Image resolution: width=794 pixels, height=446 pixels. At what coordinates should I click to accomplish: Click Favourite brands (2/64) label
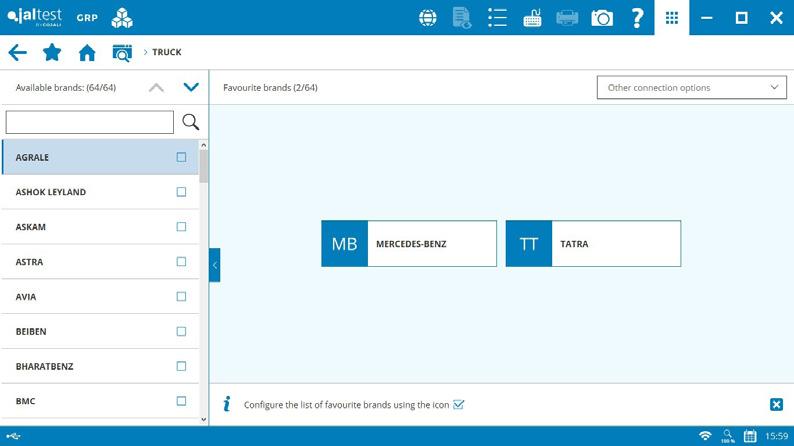click(270, 88)
